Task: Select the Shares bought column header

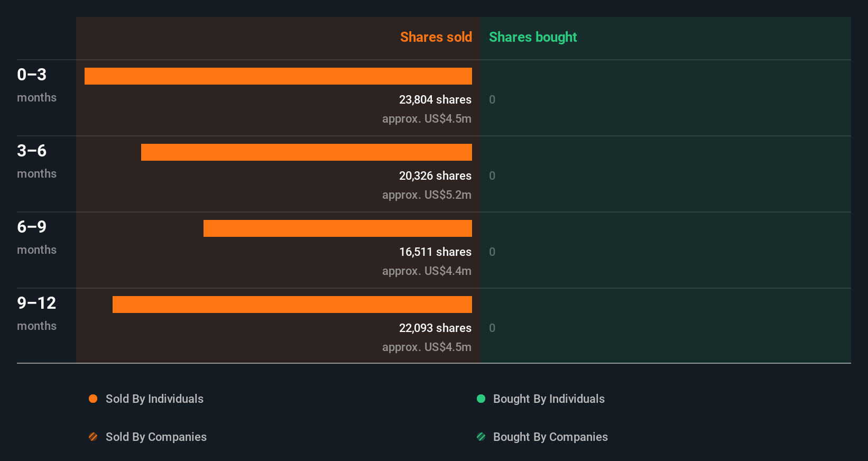Action: (x=532, y=37)
